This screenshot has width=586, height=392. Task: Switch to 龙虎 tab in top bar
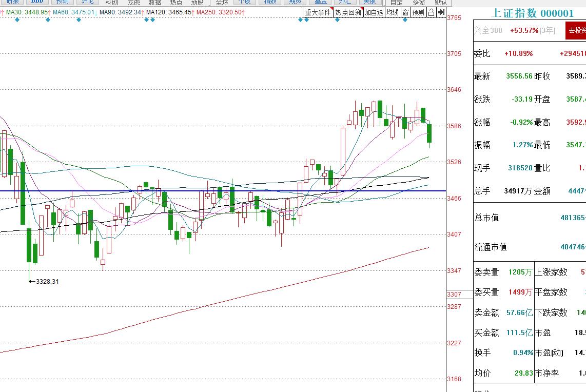pos(133,2)
